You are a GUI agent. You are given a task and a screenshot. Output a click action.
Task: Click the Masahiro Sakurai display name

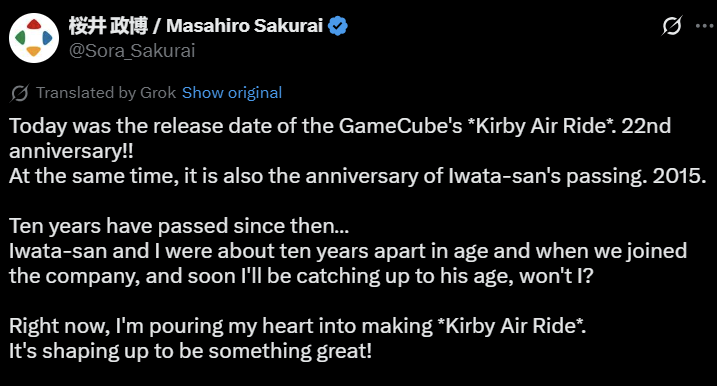click(245, 26)
